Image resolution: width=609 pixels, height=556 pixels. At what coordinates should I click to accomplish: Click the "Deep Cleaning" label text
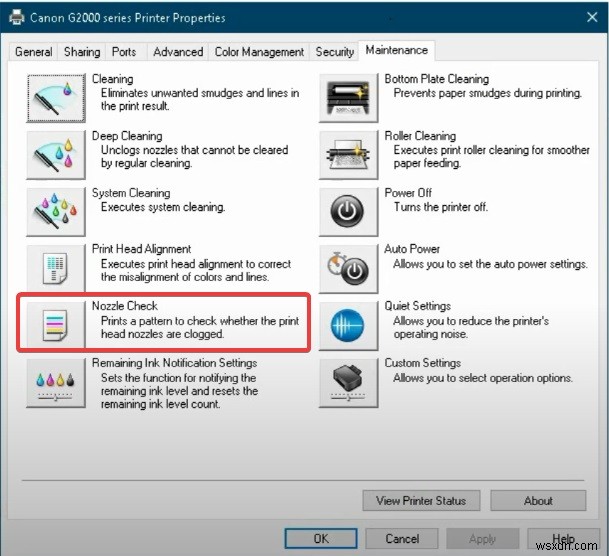click(x=127, y=136)
